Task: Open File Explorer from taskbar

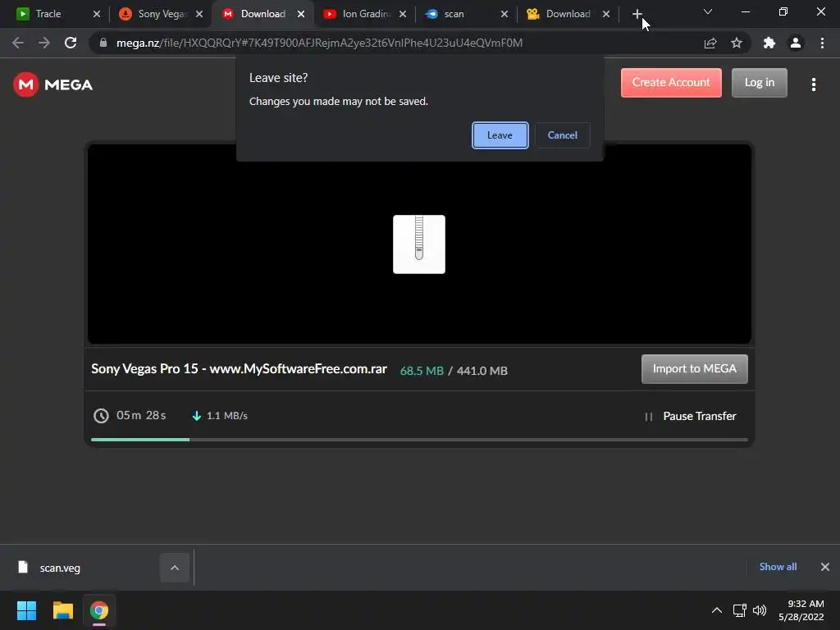Action: pos(62,610)
